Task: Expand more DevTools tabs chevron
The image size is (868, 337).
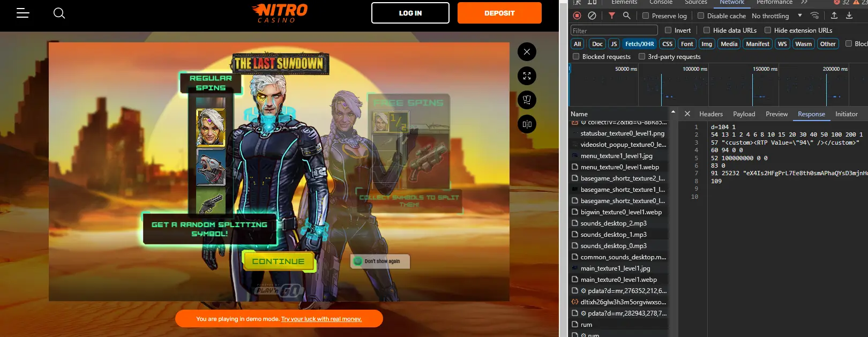Action: pos(804,2)
